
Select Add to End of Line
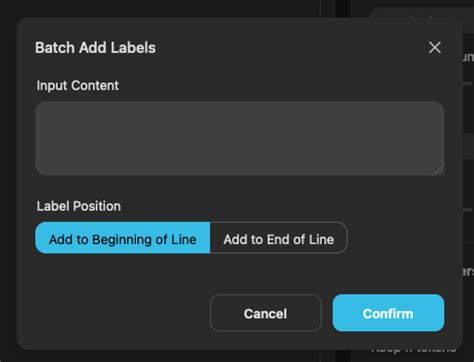[x=279, y=238]
